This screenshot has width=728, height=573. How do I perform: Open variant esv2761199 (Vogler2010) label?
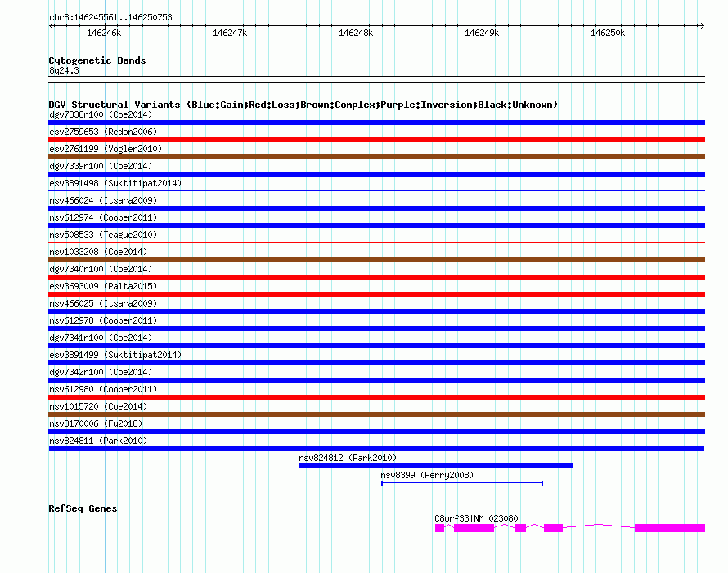click(x=106, y=149)
